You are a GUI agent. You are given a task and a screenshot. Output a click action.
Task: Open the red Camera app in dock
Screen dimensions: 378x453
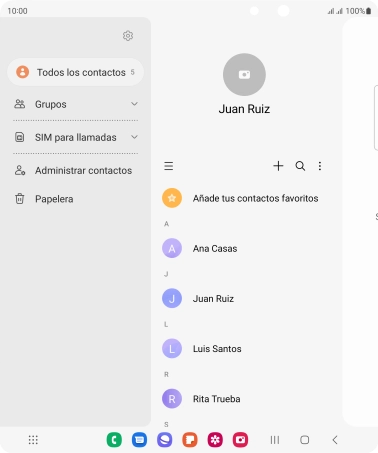tap(240, 440)
